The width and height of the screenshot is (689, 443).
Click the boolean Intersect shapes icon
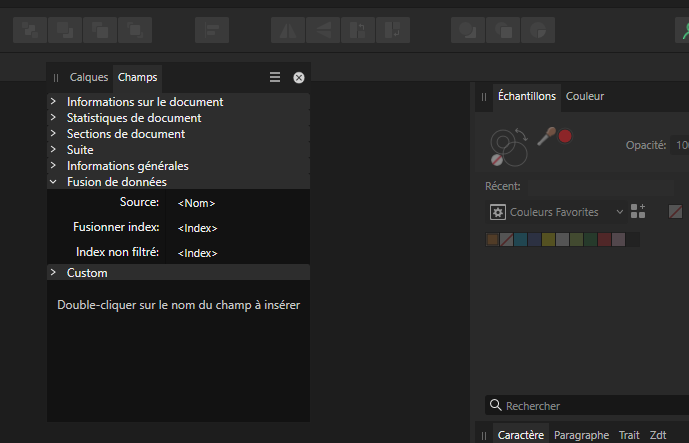pyautogui.click(x=538, y=30)
